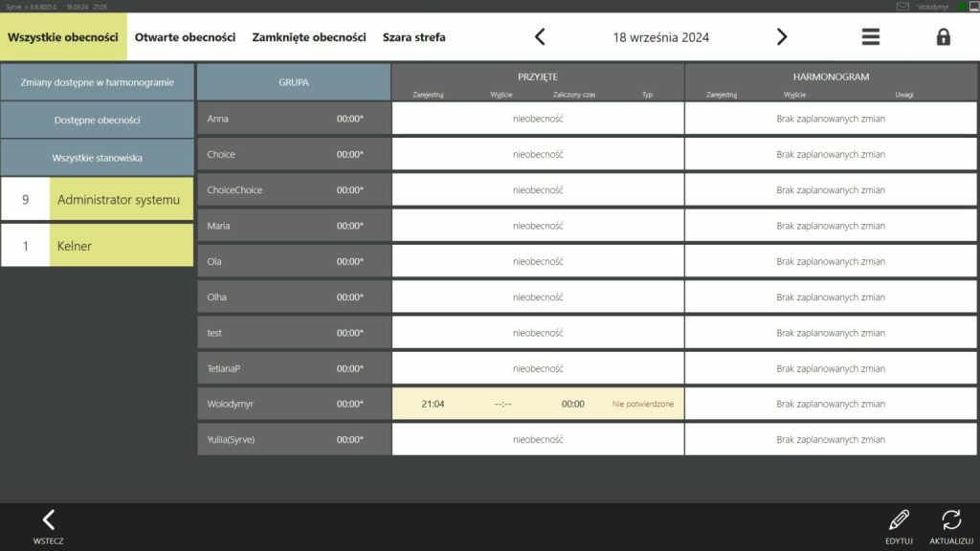Toggle Zmiany dostępne w harmonogramie filter
Viewport: 980px width, 551px height.
(x=97, y=82)
